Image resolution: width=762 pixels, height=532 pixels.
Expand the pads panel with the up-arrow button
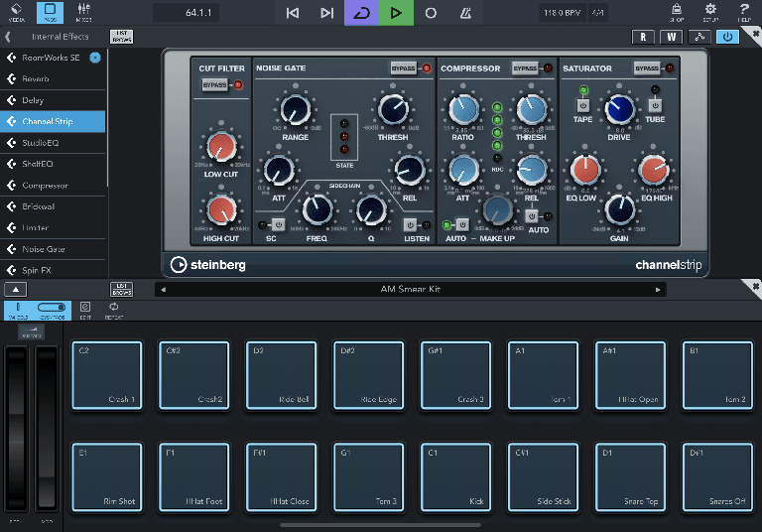coord(15,289)
